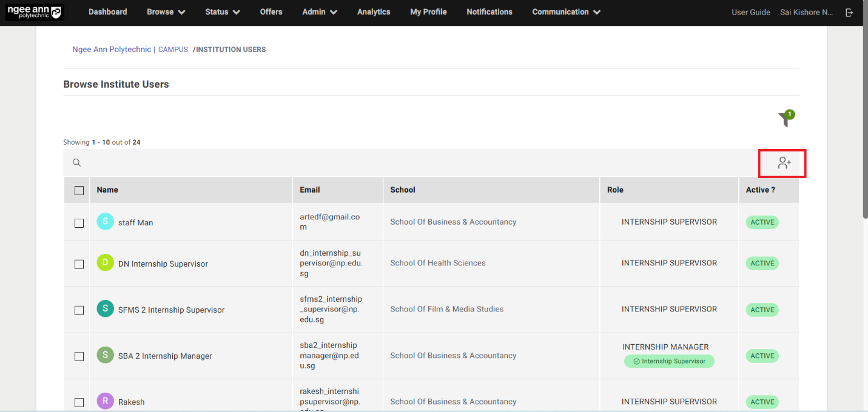Image resolution: width=868 pixels, height=412 pixels.
Task: Click the add user icon
Action: point(784,163)
